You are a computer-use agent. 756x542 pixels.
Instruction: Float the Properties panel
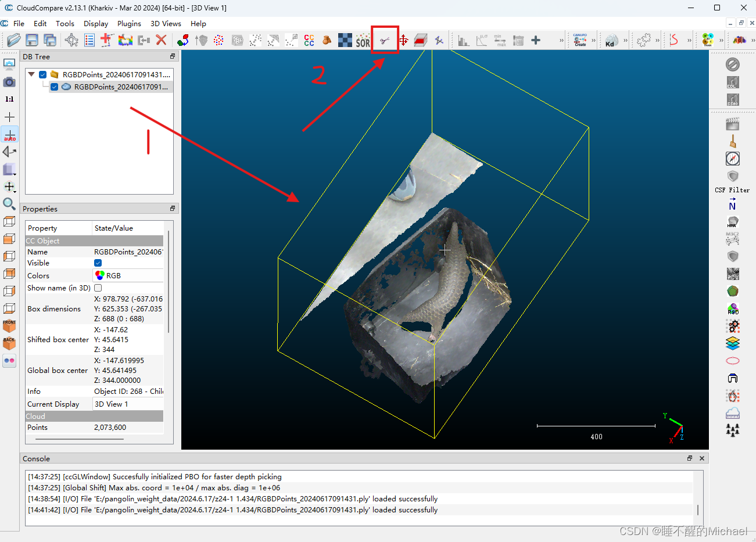tap(173, 209)
